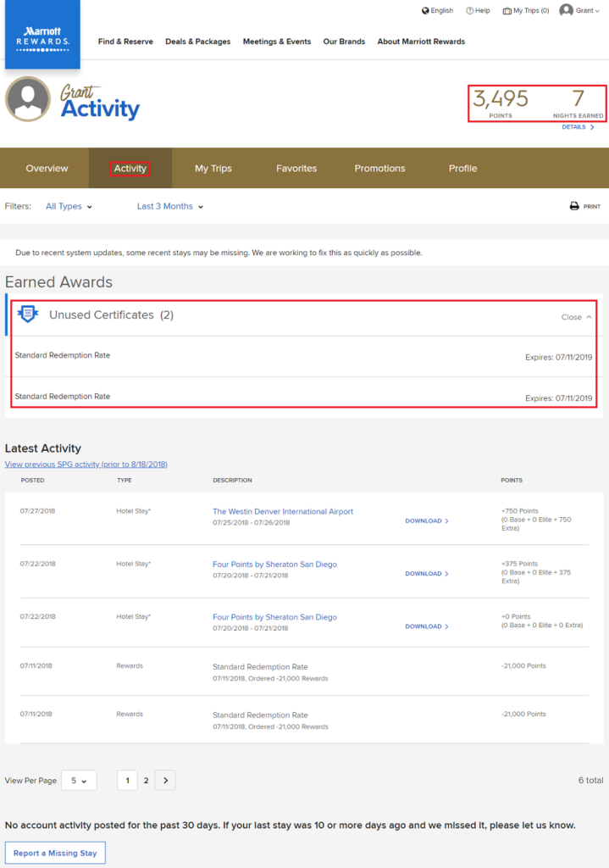609x868 pixels.
Task: Go to page 2 of activity results
Action: tap(145, 780)
